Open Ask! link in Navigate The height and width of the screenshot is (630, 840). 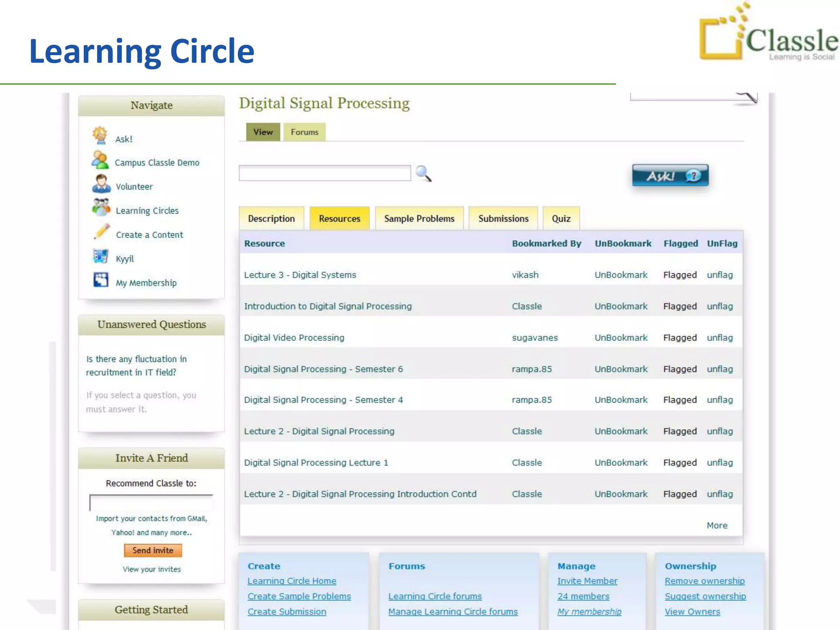[x=124, y=139]
